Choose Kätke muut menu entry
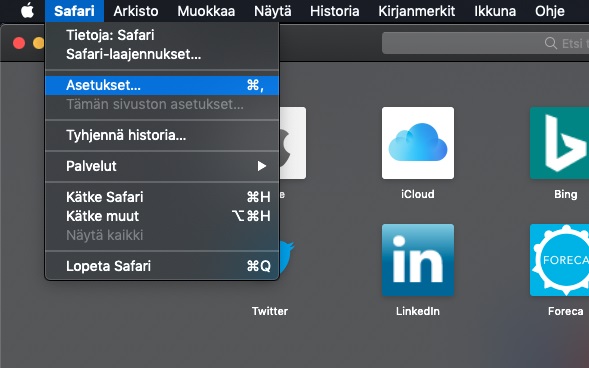The height and width of the screenshot is (368, 589). pyautogui.click(x=162, y=216)
